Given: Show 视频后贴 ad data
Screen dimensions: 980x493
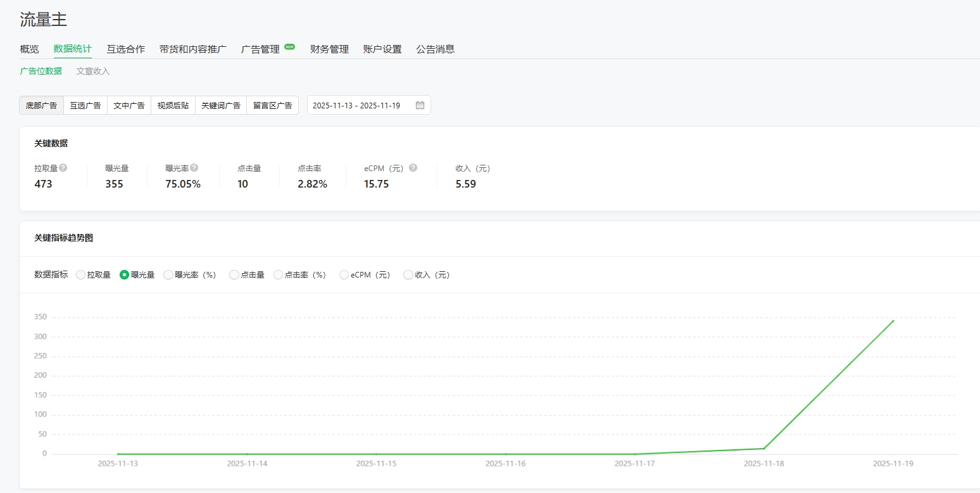Looking at the screenshot, I should coord(173,105).
